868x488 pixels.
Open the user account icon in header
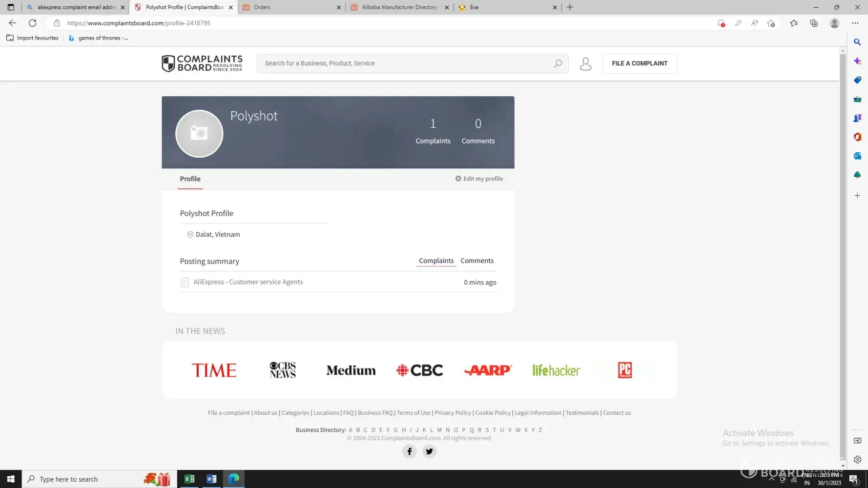click(585, 63)
